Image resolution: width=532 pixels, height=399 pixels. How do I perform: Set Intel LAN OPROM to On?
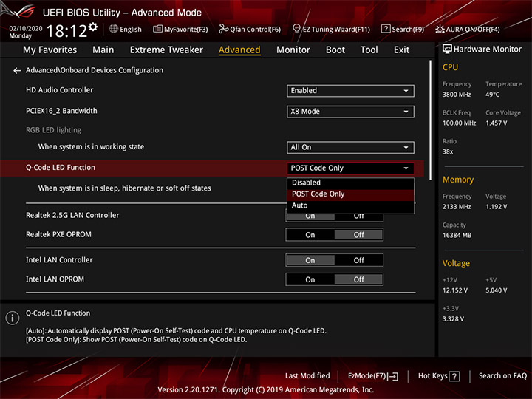pos(310,279)
